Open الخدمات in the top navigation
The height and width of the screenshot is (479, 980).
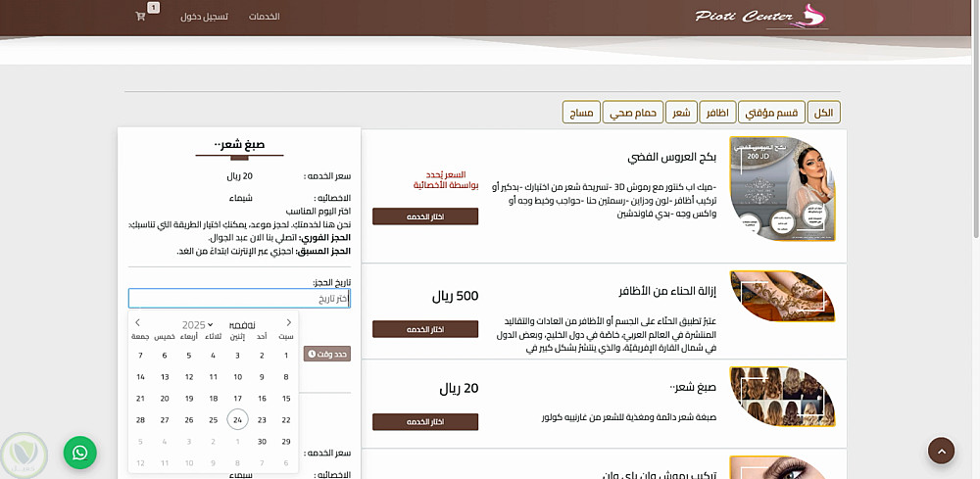265,17
